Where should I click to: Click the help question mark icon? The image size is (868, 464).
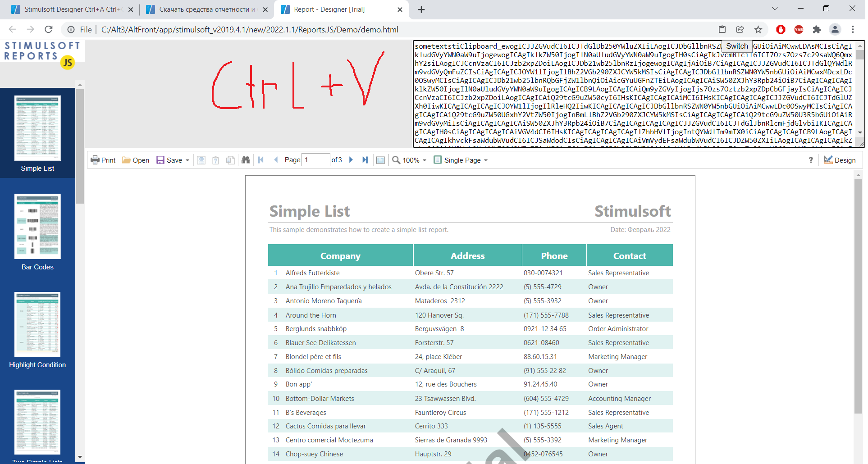811,160
